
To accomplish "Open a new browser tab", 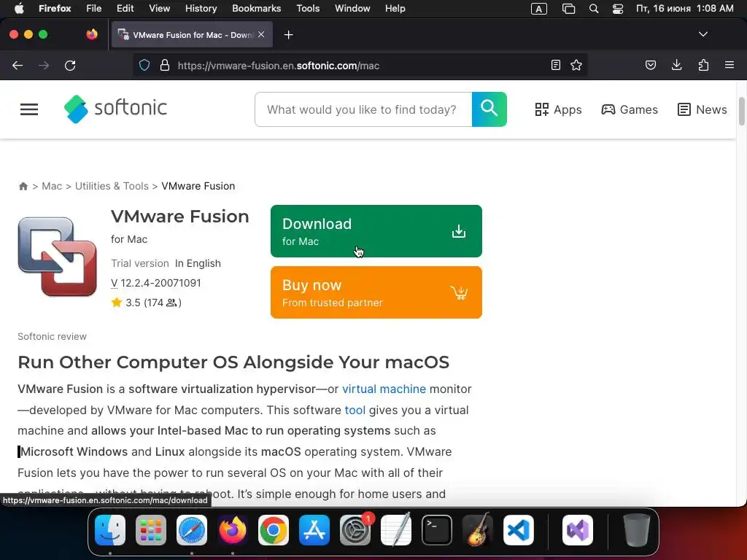I will 288,35.
